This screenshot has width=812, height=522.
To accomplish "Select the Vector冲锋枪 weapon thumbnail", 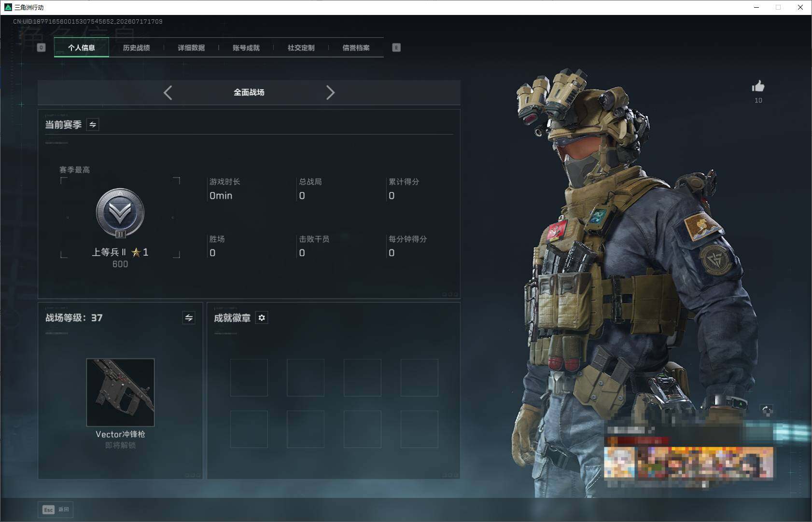I will pos(120,392).
